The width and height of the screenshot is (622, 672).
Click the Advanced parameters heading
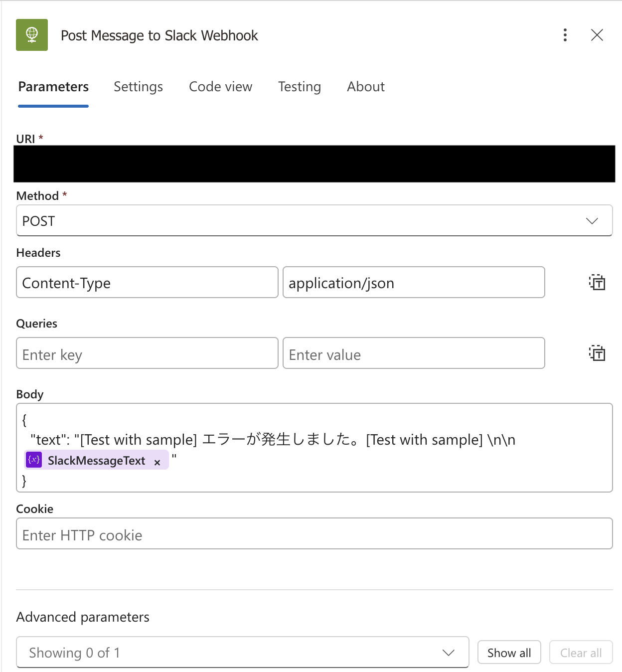(83, 617)
